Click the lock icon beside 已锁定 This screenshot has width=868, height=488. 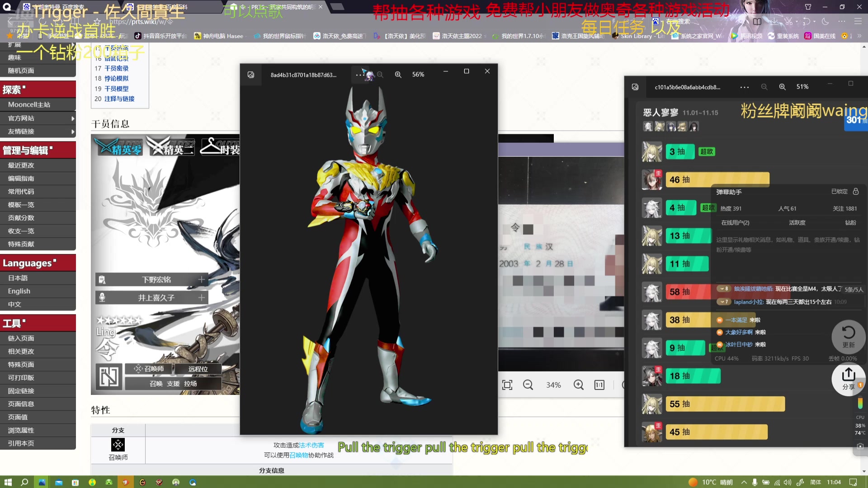pyautogui.click(x=856, y=192)
